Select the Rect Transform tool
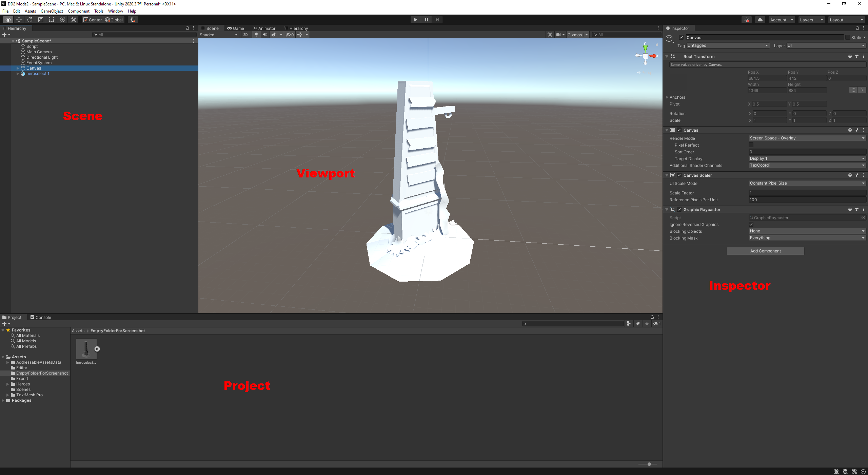868x475 pixels. tap(52, 20)
